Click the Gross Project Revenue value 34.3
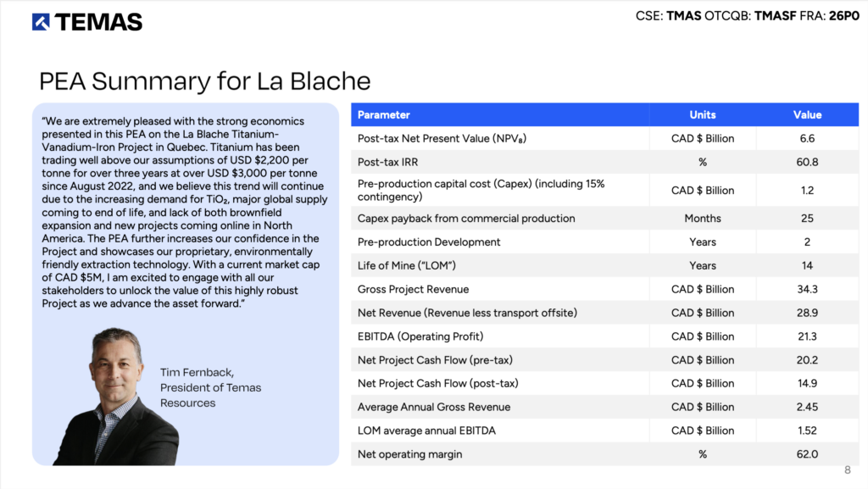 coord(807,289)
